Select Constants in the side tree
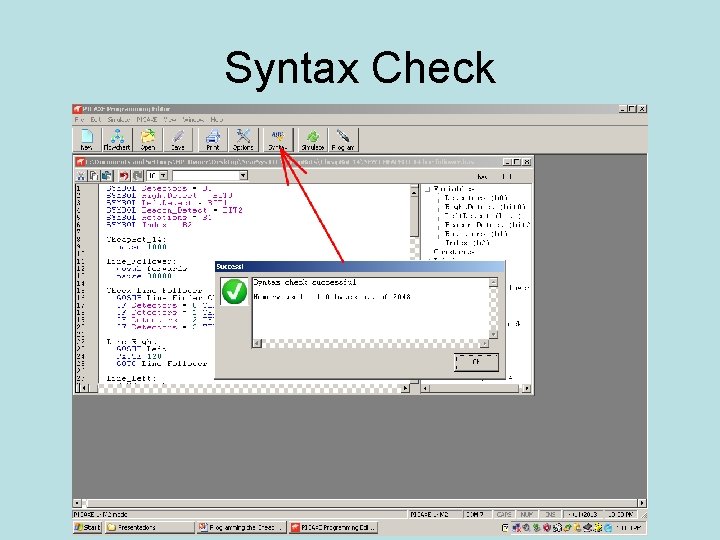720x540 pixels. (x=454, y=252)
